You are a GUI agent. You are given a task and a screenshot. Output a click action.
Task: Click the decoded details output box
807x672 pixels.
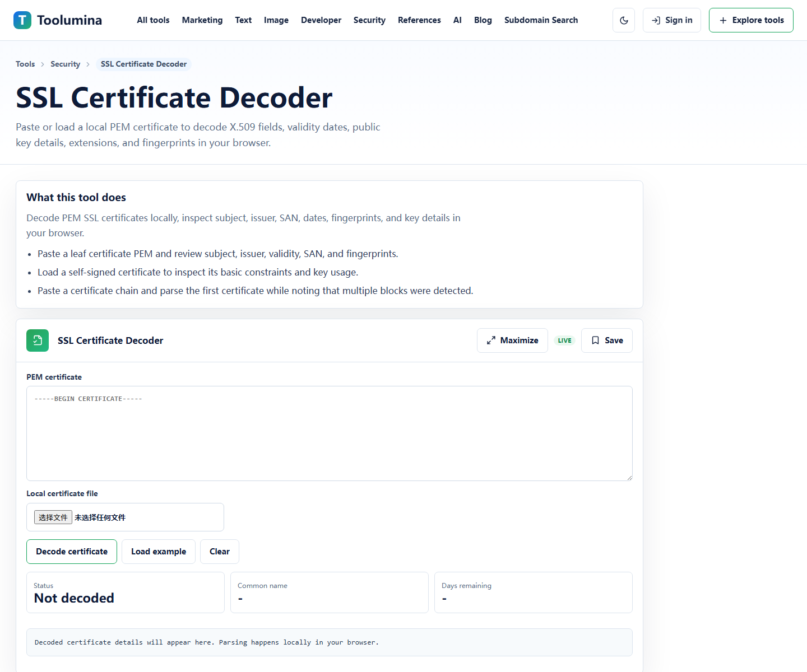[330, 642]
